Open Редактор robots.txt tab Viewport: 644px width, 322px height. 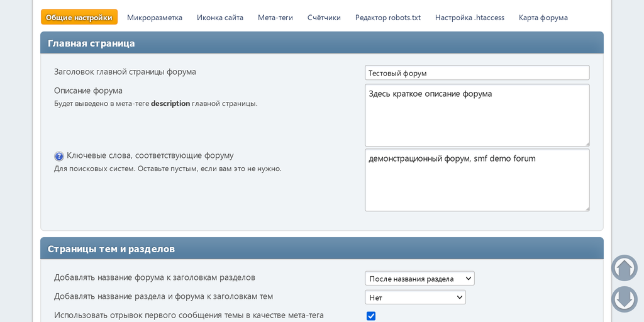tap(388, 18)
